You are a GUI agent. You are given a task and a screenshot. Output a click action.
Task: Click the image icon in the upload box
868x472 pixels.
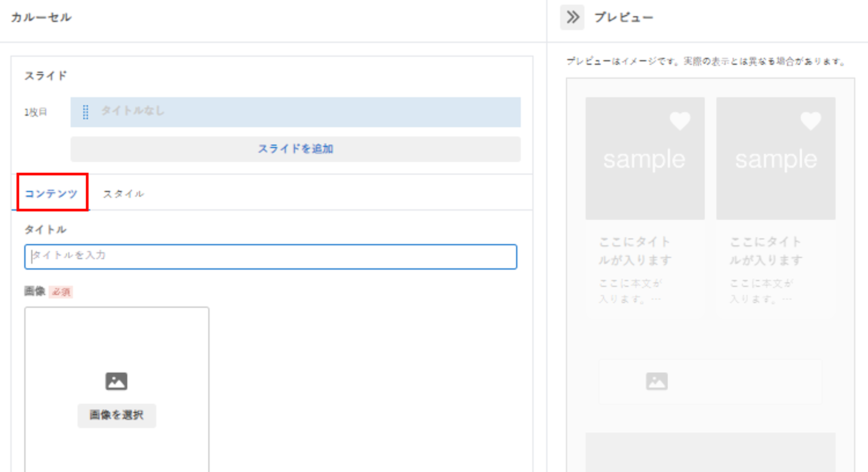point(116,381)
